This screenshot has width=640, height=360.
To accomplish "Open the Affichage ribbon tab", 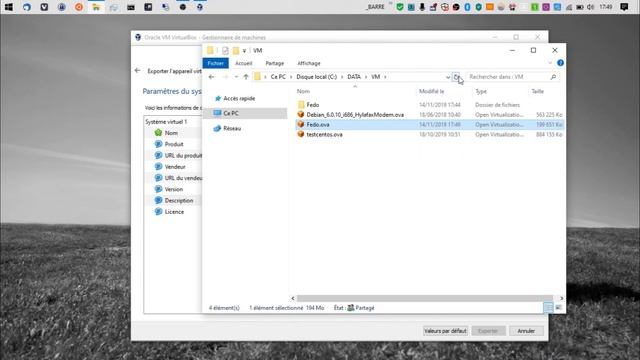I will (309, 63).
